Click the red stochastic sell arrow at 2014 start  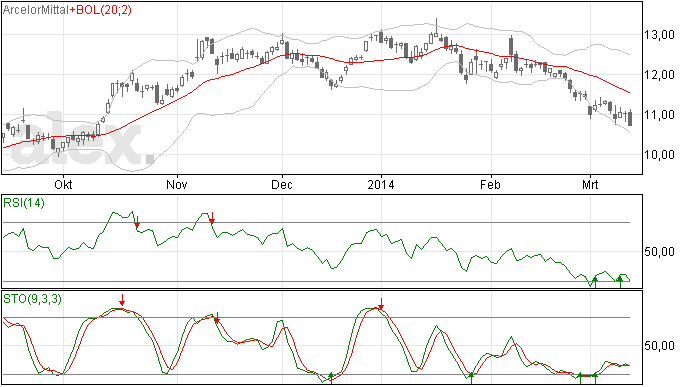(381, 303)
